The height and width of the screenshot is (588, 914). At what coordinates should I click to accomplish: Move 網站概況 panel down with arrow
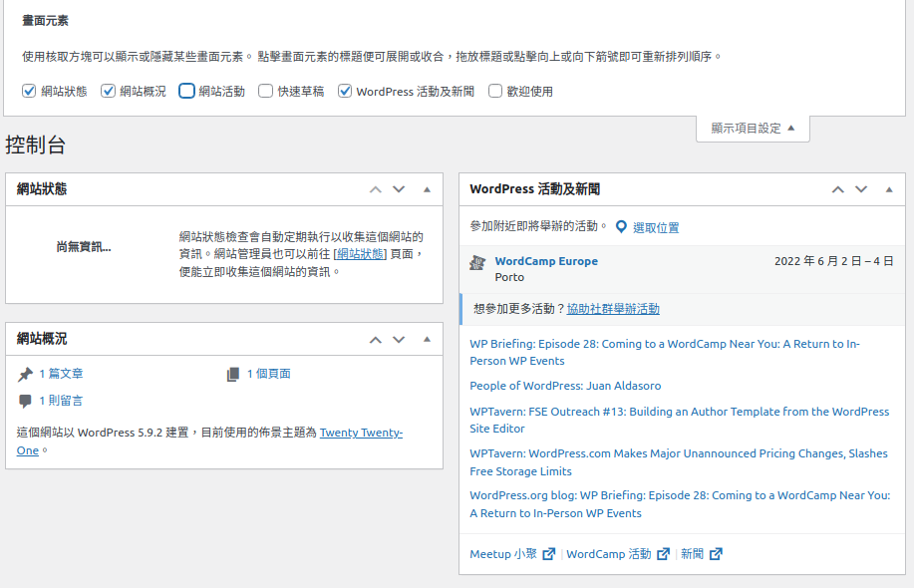(x=399, y=339)
